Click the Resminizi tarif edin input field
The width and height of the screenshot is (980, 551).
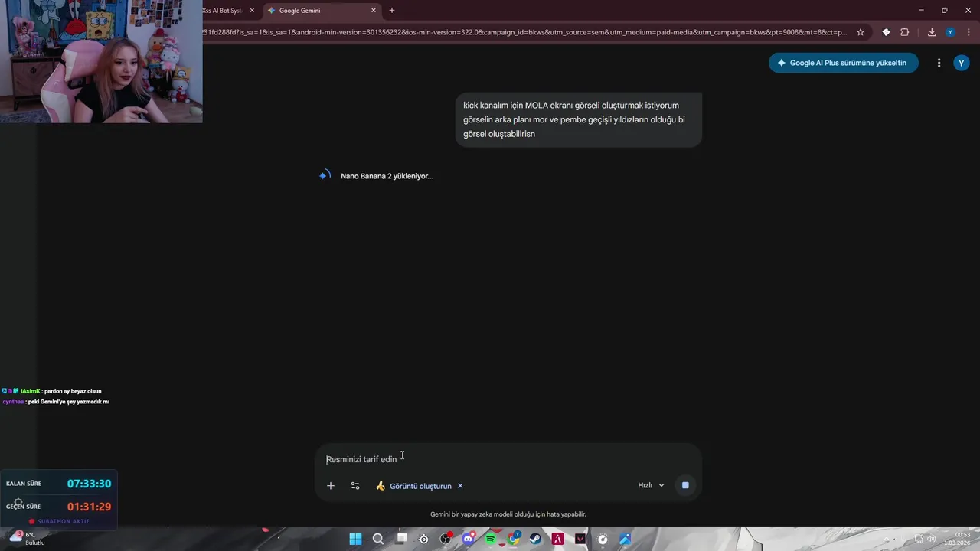[x=508, y=459]
